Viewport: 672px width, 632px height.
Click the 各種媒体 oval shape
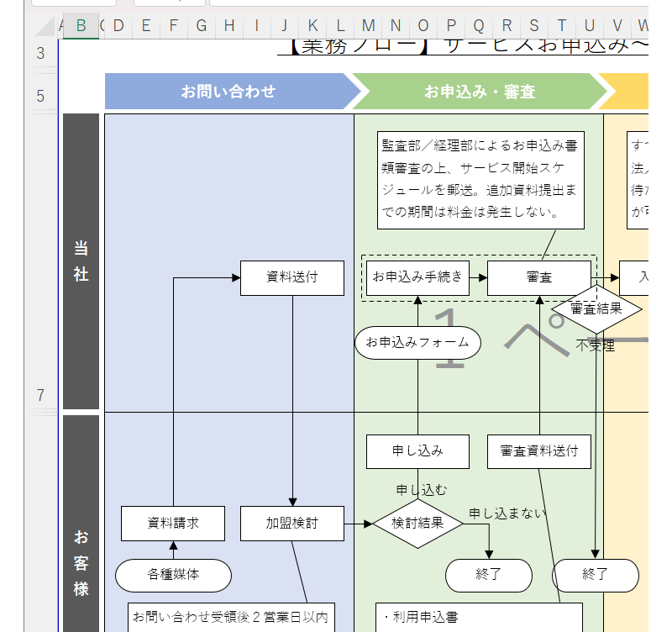pyautogui.click(x=174, y=576)
